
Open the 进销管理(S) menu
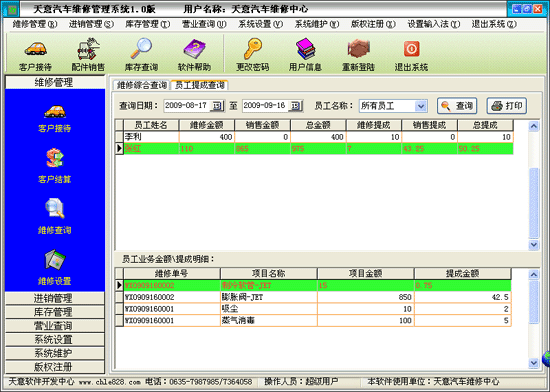pos(91,24)
